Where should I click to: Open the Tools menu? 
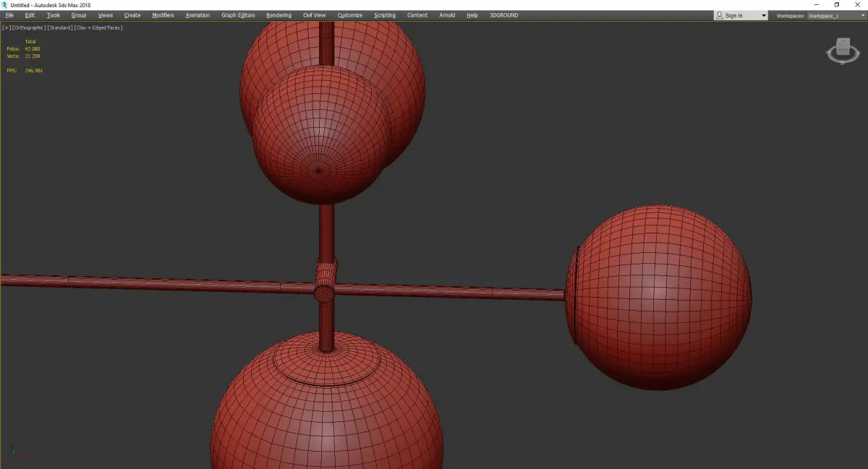[54, 15]
